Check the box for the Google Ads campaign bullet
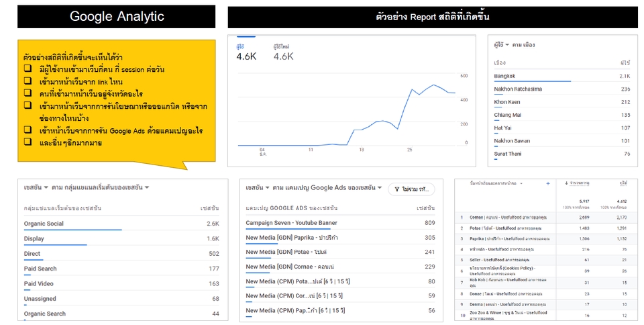 pyautogui.click(x=28, y=130)
